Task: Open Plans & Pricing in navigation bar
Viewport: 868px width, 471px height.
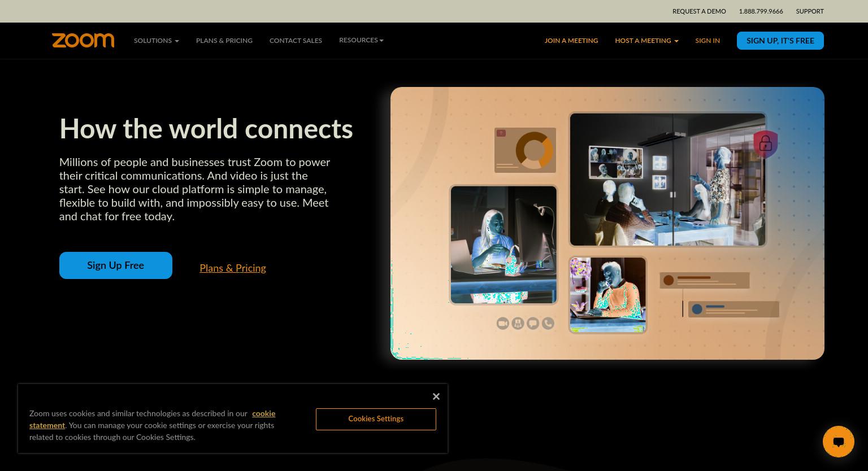Action: (x=224, y=41)
